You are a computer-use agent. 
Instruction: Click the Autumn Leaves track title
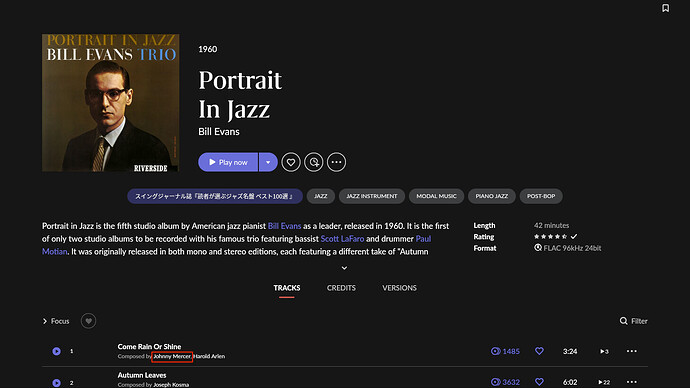[142, 375]
